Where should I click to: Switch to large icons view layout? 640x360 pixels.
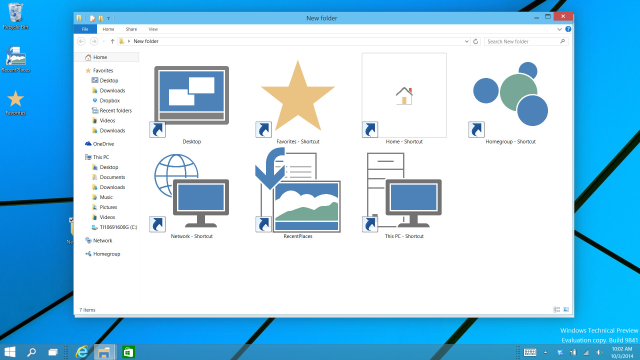tap(566, 310)
